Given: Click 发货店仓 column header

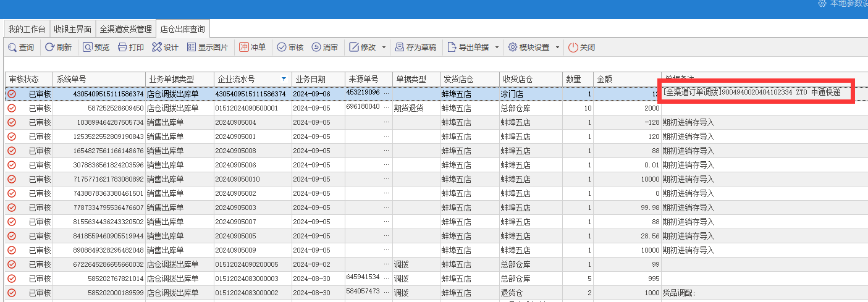Looking at the screenshot, I should click(x=470, y=80).
